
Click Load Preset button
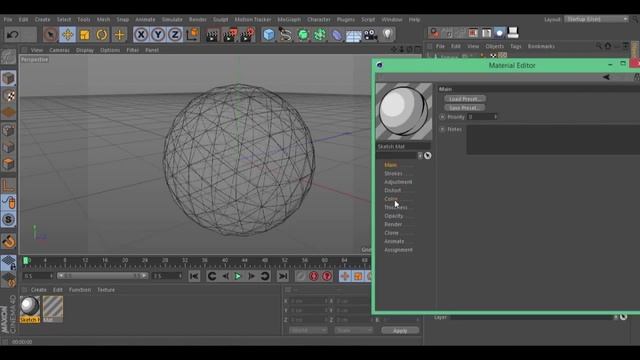tap(465, 99)
